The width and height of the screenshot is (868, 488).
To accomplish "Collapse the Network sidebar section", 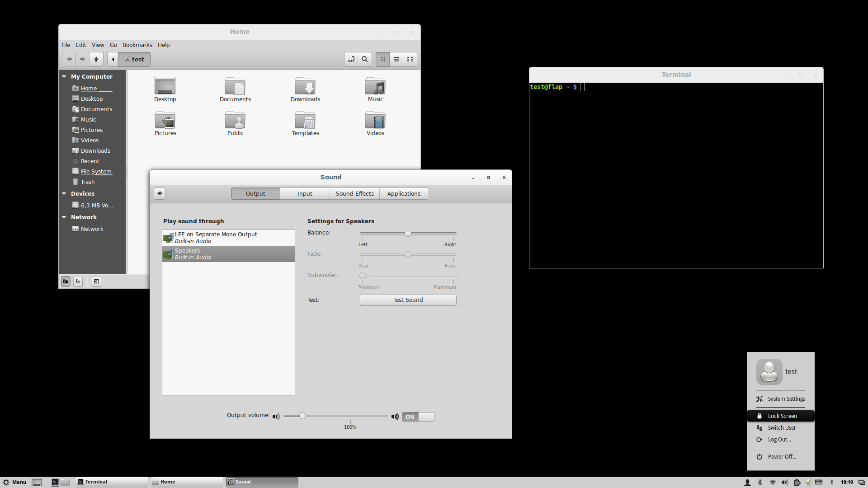I will [64, 217].
